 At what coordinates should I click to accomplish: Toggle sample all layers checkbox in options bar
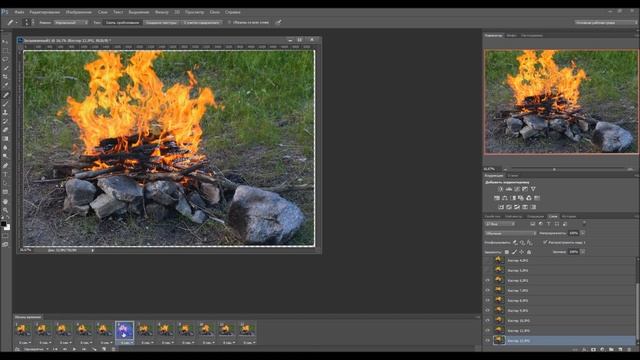[229, 22]
